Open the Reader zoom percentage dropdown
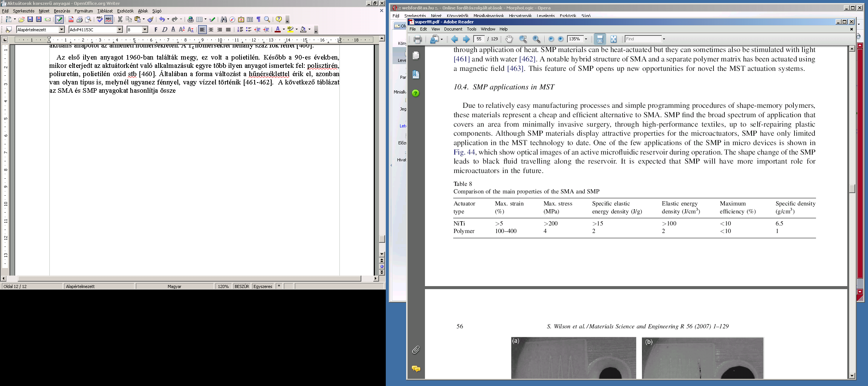The image size is (868, 386). [x=586, y=39]
